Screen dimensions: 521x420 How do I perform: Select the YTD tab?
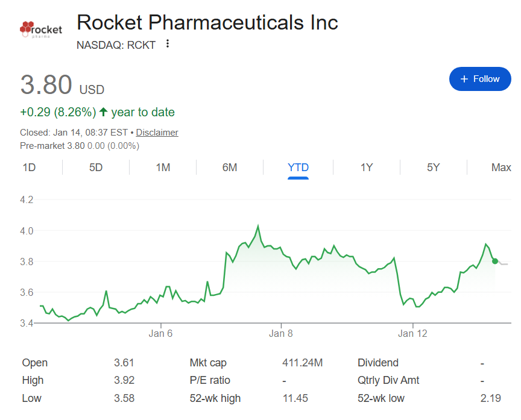tap(298, 168)
